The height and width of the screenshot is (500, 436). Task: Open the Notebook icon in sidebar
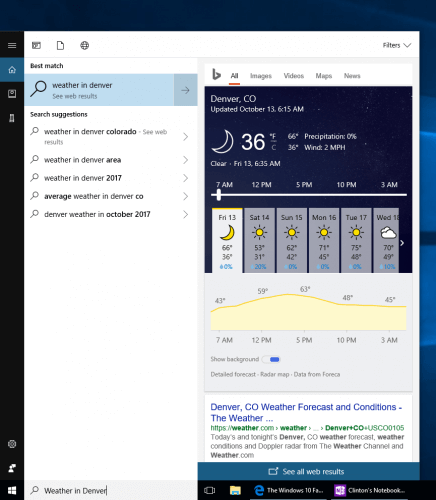[x=12, y=94]
